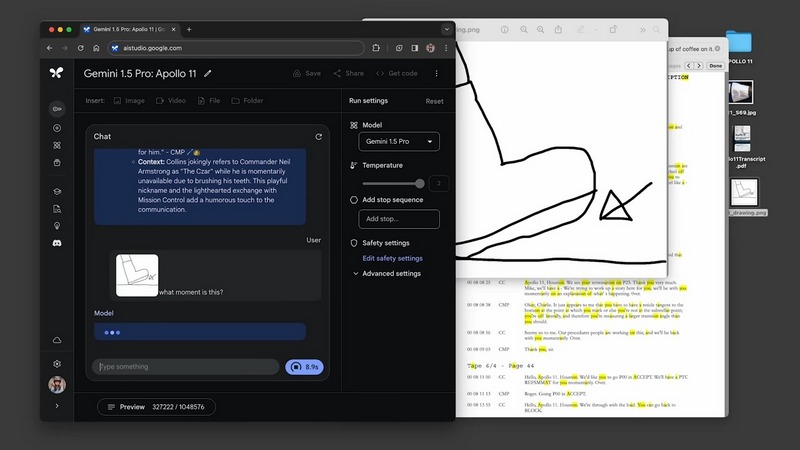Screen dimensions: 800x450
Task: Click the Type something chat input field
Action: tap(186, 367)
